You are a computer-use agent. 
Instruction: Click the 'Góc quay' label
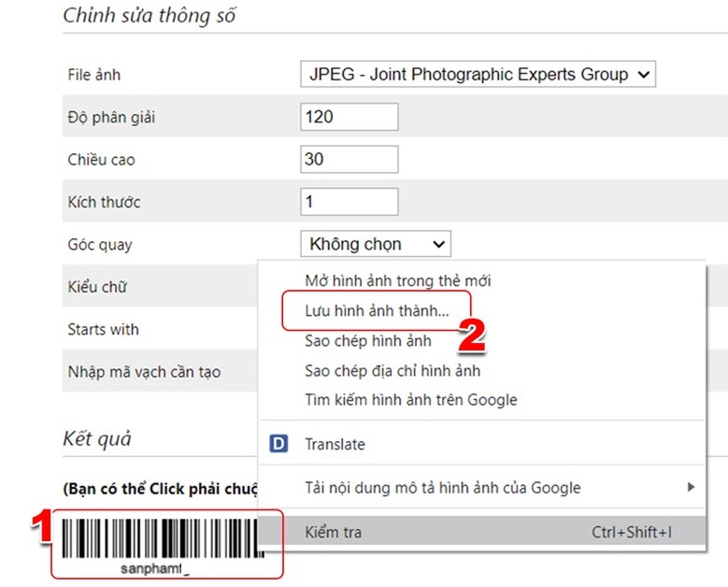point(100,245)
